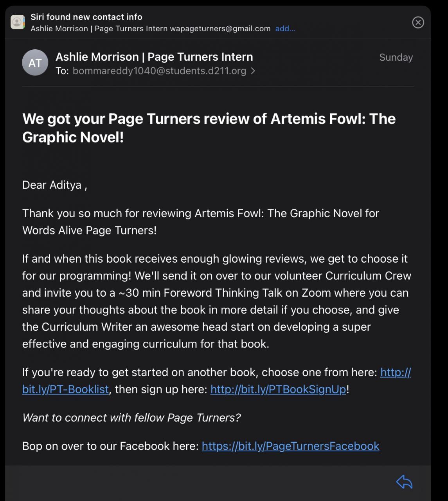This screenshot has height=501, width=448.
Task: Tap the "To:" field label
Action: (62, 71)
